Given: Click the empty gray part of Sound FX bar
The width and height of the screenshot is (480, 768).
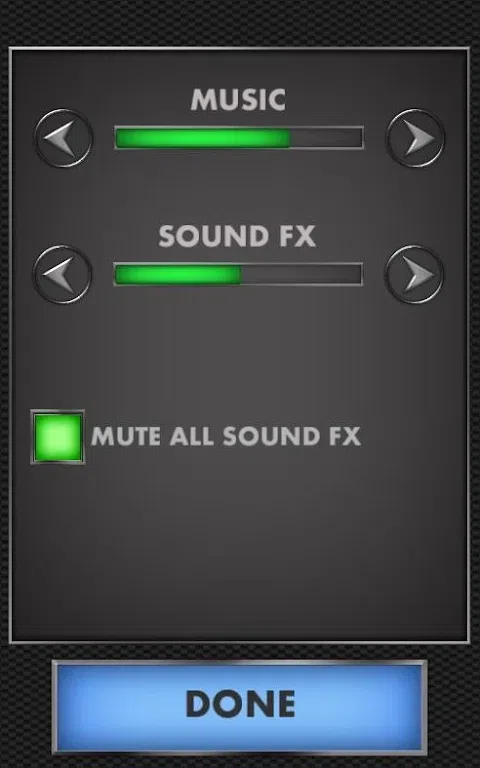Looking at the screenshot, I should point(301,274).
